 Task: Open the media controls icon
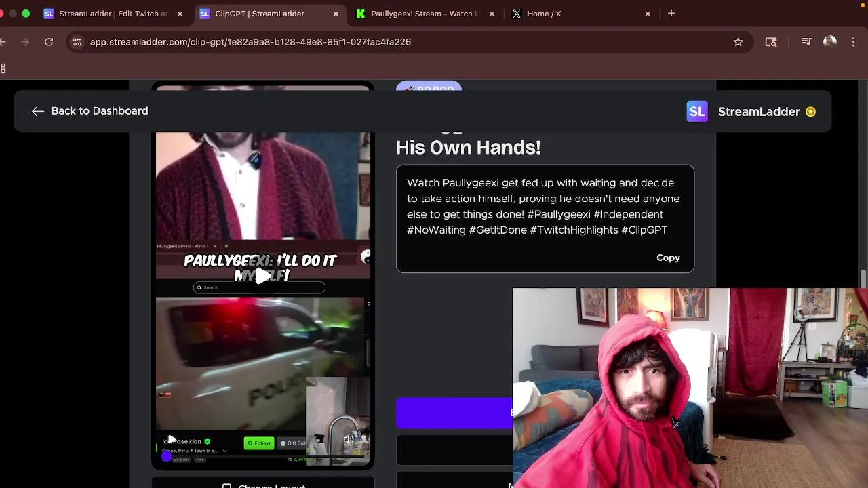(x=806, y=42)
